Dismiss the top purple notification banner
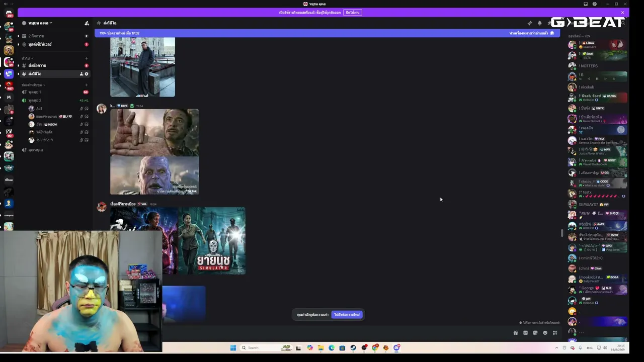 (622, 13)
